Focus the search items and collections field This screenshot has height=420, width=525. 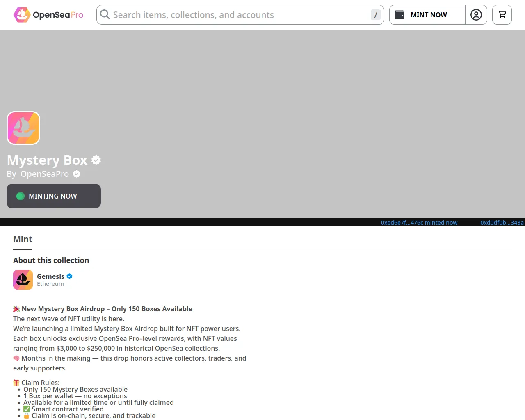point(240,15)
